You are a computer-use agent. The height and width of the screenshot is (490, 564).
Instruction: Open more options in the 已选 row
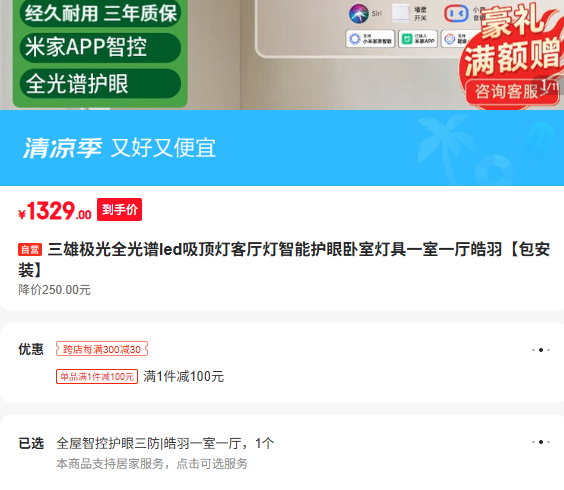[x=541, y=442]
